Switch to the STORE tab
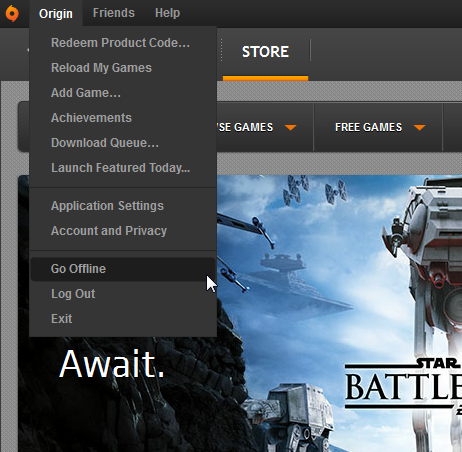462x452 pixels. click(x=265, y=52)
